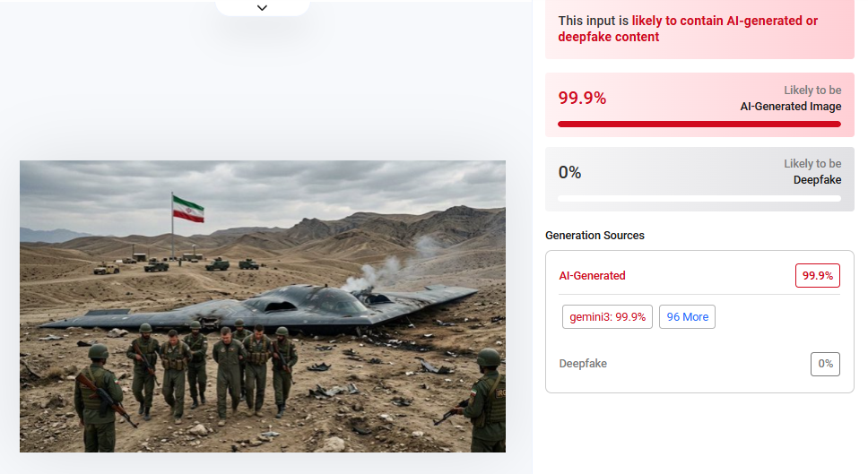The image size is (868, 474).
Task: Click the empty Deepfake progress bar
Action: click(x=699, y=198)
